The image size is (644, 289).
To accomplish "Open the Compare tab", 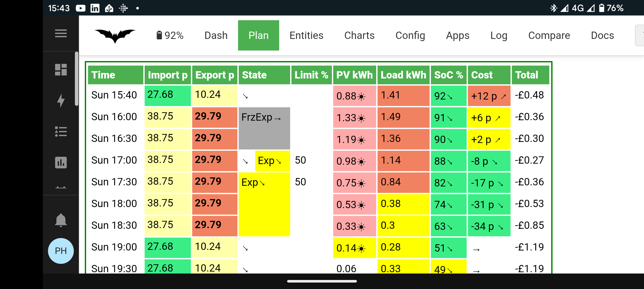I will tap(549, 35).
